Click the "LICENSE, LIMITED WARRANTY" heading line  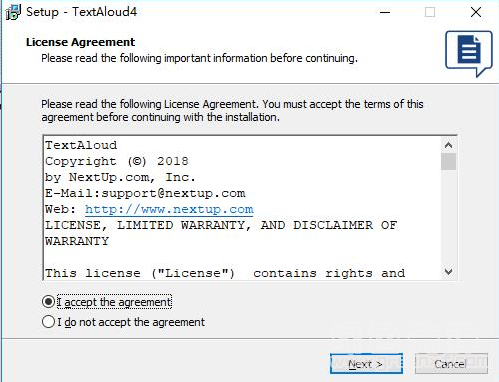coord(221,225)
